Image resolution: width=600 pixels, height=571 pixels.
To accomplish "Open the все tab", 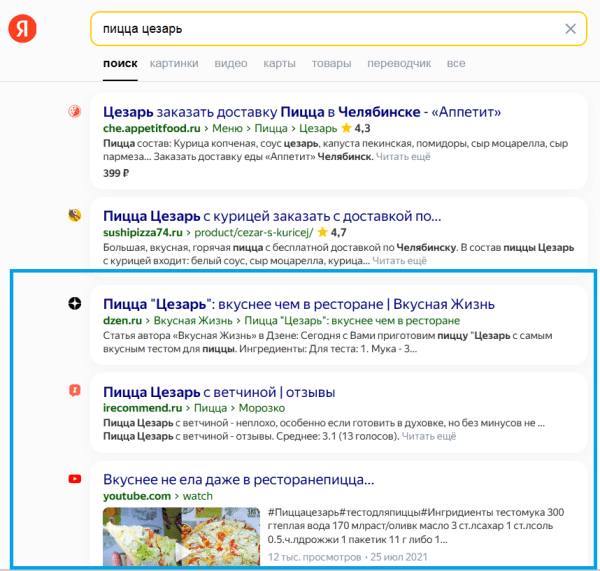I will [456, 63].
